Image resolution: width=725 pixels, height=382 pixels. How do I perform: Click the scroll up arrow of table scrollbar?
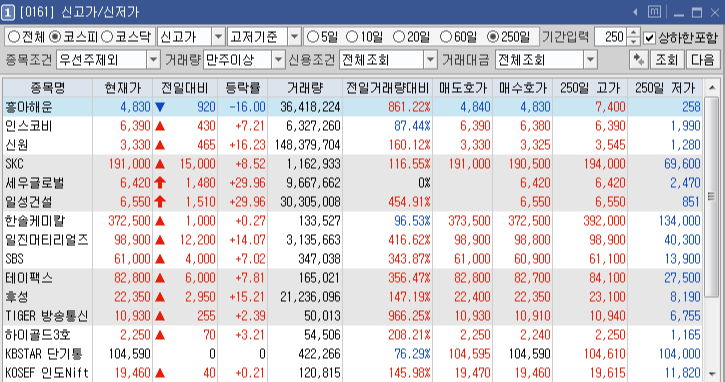point(712,87)
